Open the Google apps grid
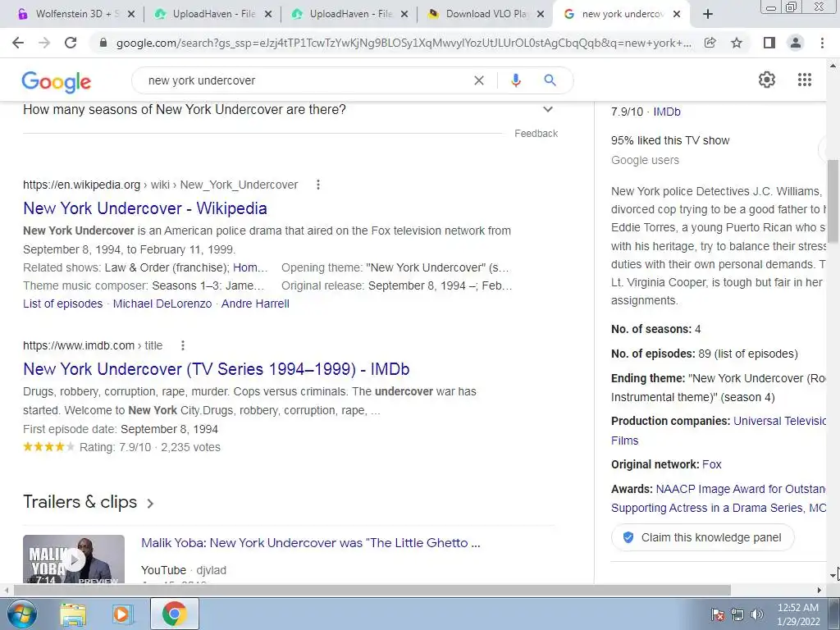Viewport: 840px width, 630px height. 805,80
